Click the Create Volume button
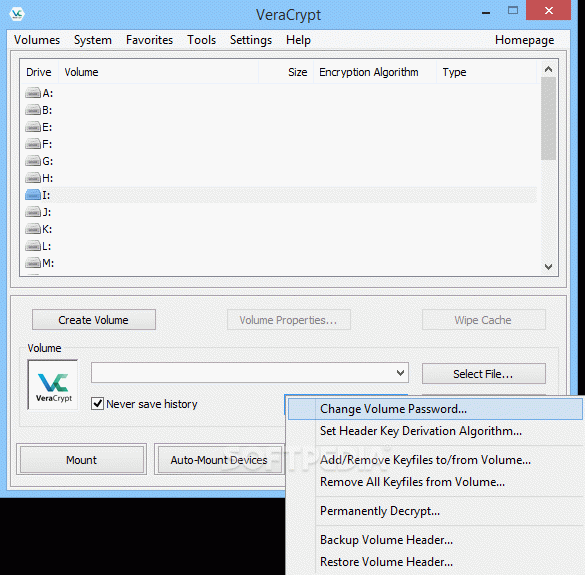This screenshot has height=575, width=585. click(94, 320)
